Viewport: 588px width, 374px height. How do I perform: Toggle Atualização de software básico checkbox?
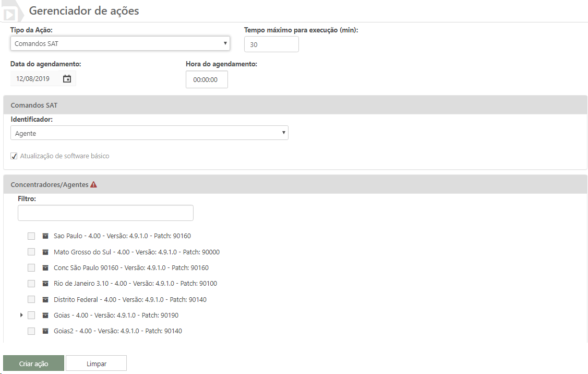[x=14, y=156]
